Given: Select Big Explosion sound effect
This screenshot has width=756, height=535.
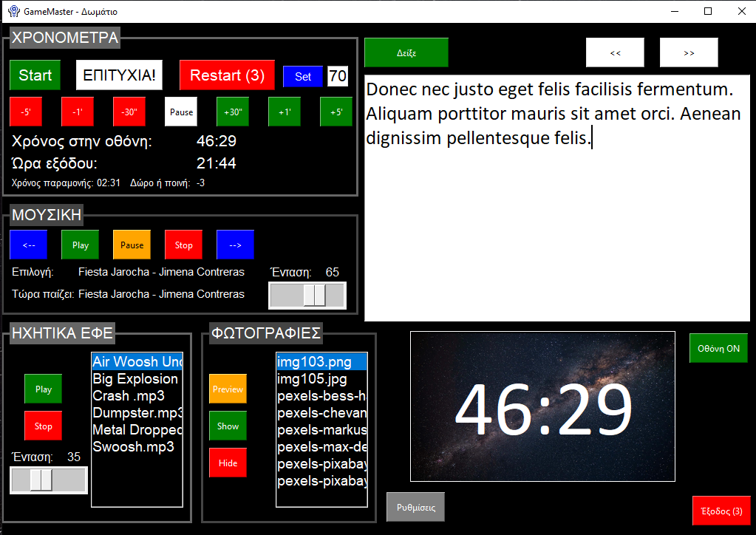Looking at the screenshot, I should (x=135, y=379).
